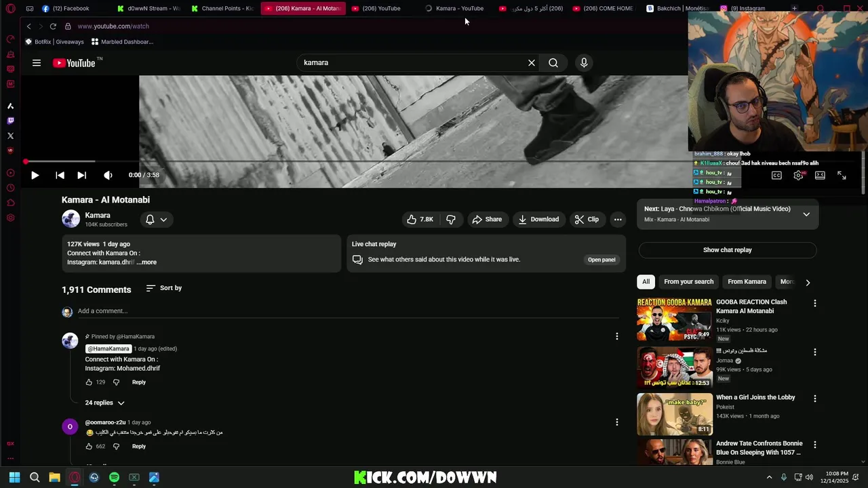Mute the video volume

[108, 175]
